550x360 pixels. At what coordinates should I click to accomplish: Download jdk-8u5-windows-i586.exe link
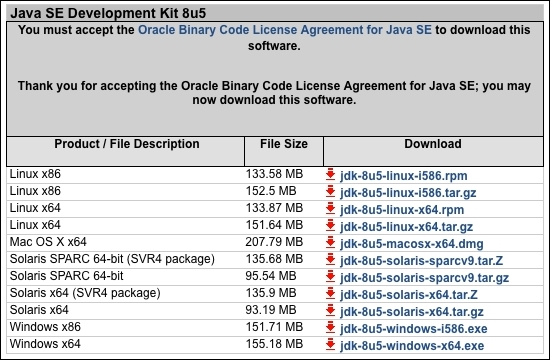(x=414, y=329)
